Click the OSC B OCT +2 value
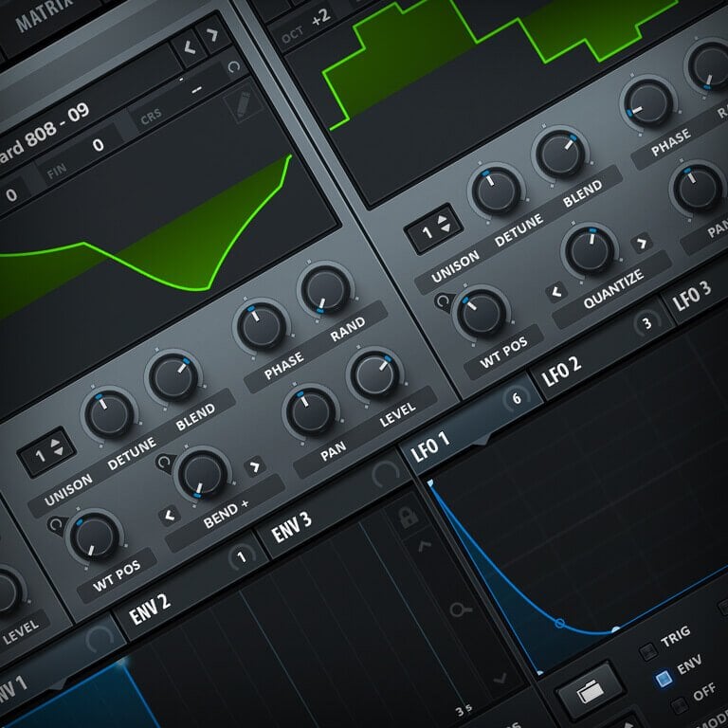 [320, 18]
